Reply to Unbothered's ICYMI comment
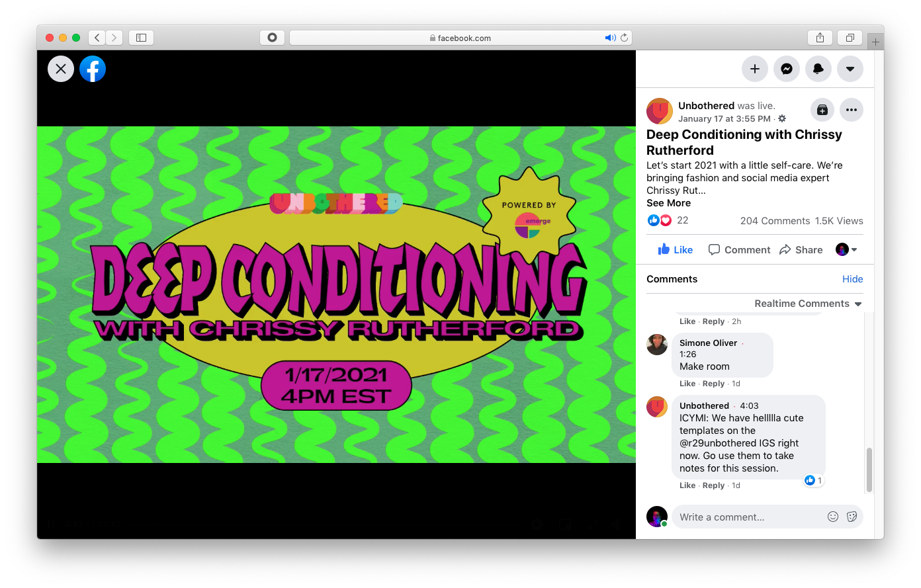This screenshot has height=588, width=921. (x=713, y=485)
